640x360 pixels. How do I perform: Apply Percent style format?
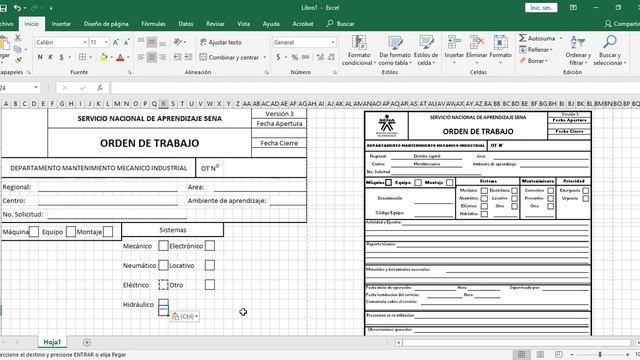tap(295, 57)
